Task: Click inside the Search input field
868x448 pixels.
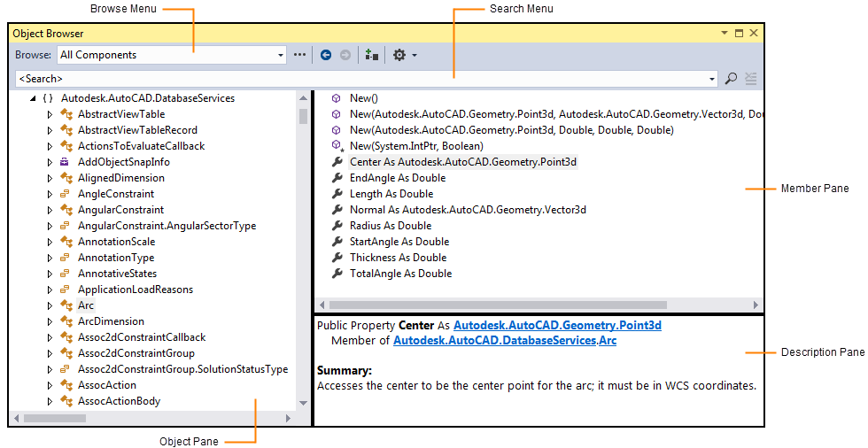Action: pos(362,79)
